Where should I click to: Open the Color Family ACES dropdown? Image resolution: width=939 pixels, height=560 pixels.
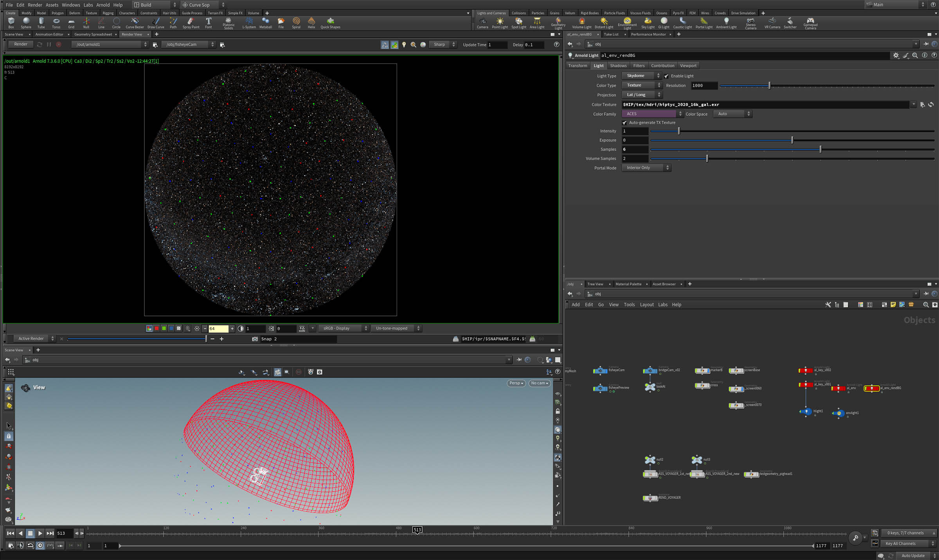coord(652,114)
